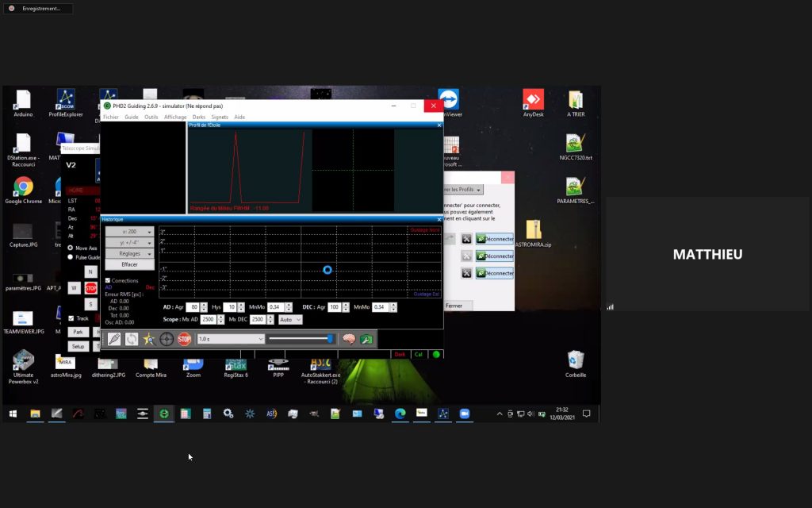
Task: Click the red STOP button in Telescope Simulator
Action: point(90,287)
